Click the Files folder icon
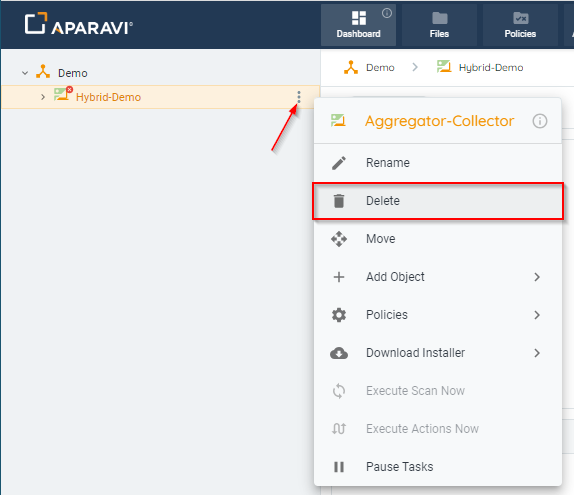574x495 pixels. tap(439, 18)
